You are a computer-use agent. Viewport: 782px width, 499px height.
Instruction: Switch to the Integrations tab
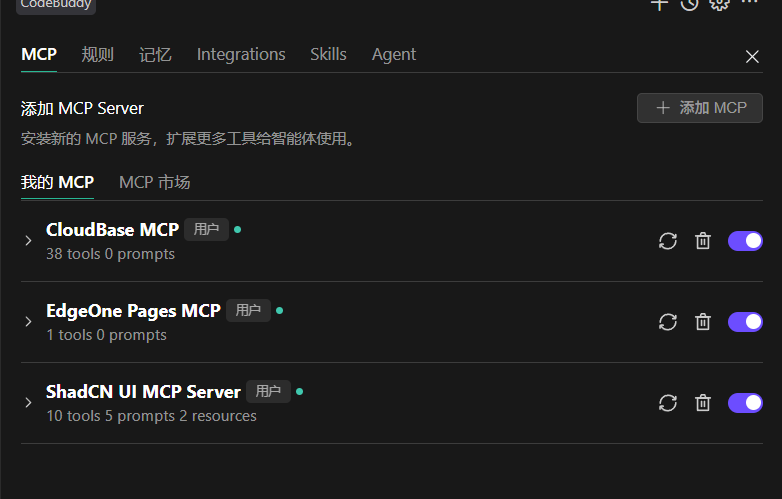[241, 54]
